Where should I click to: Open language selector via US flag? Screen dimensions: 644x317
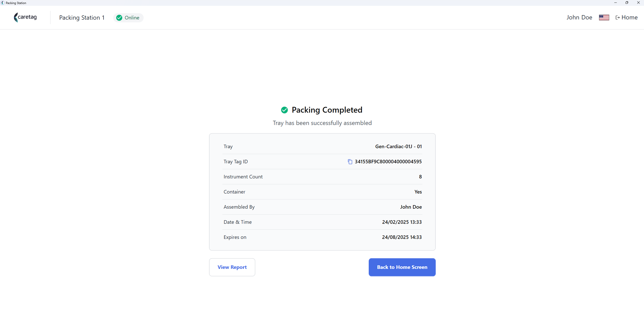coord(604,17)
